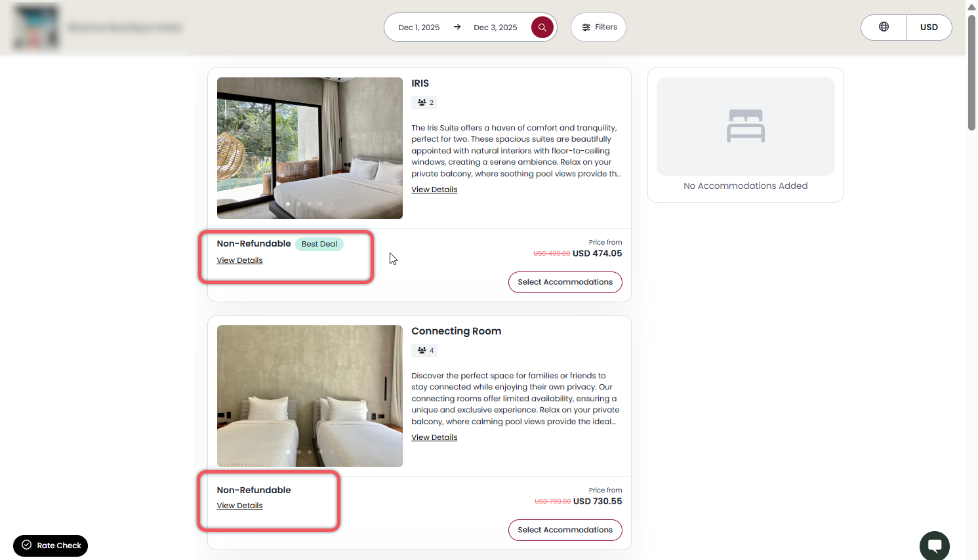Click the Rate Check button
Viewport: 978px width, 560px height.
pos(51,546)
